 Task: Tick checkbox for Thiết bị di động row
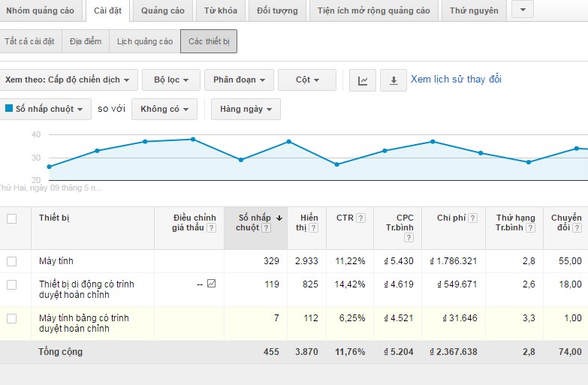tap(11, 285)
